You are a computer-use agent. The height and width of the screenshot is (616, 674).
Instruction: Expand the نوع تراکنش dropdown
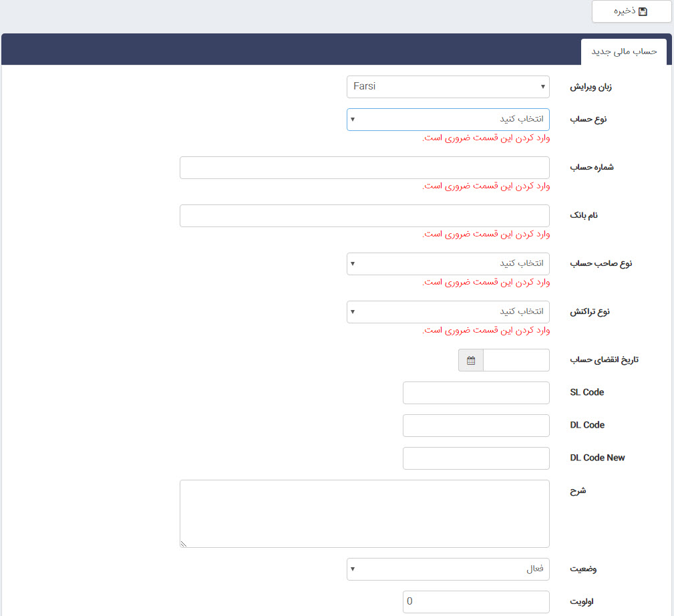point(448,311)
